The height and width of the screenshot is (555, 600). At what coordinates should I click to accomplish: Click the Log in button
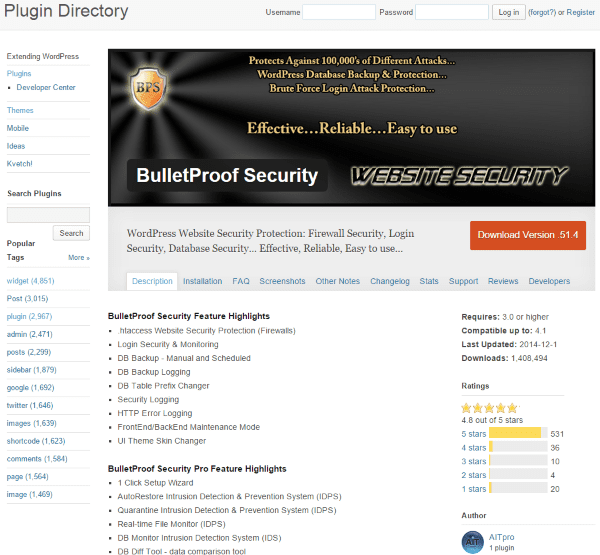point(509,12)
